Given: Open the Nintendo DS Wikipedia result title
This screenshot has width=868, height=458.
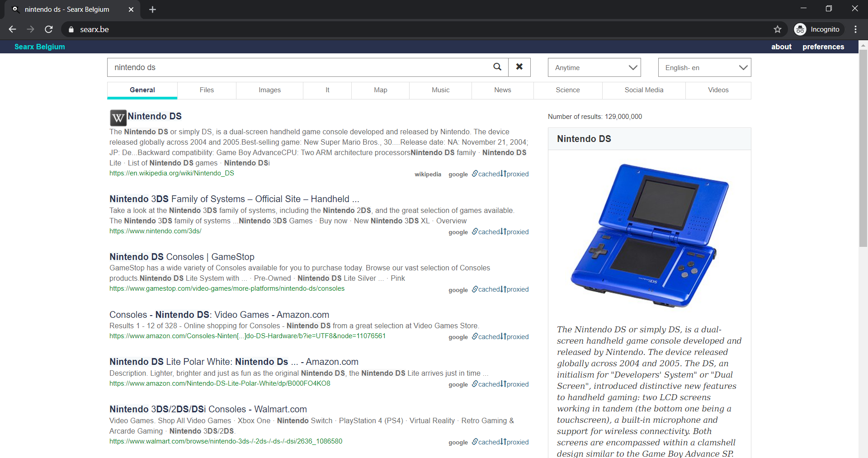Looking at the screenshot, I should [155, 116].
